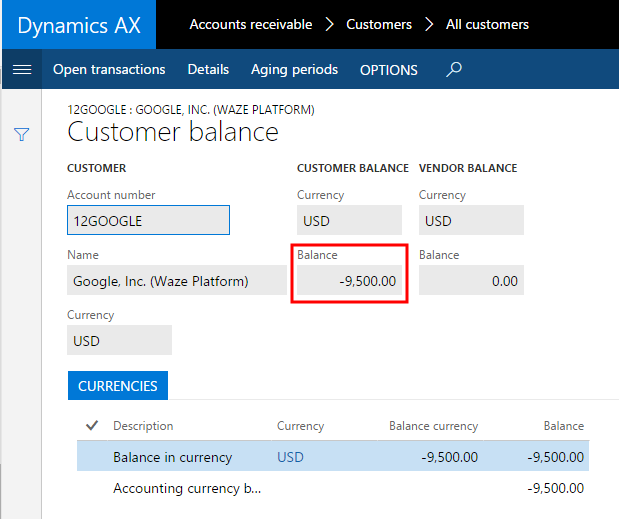Click the Dynamics AX logo
This screenshot has height=519, width=619.
[x=79, y=25]
